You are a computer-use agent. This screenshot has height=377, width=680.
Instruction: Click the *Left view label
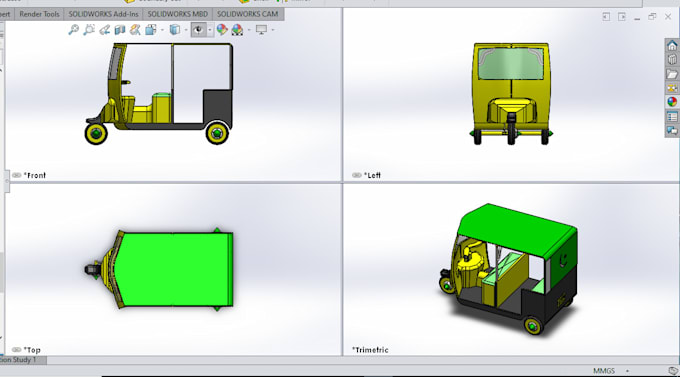pos(372,175)
